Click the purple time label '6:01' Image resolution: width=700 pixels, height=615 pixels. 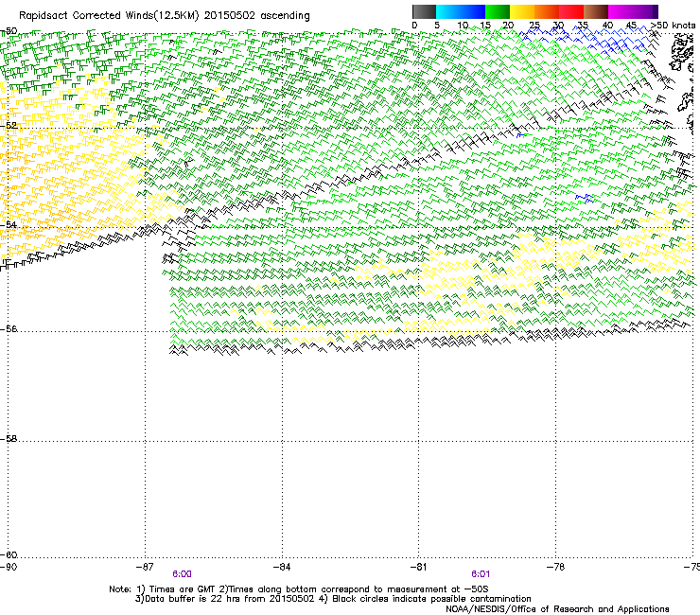tap(481, 574)
